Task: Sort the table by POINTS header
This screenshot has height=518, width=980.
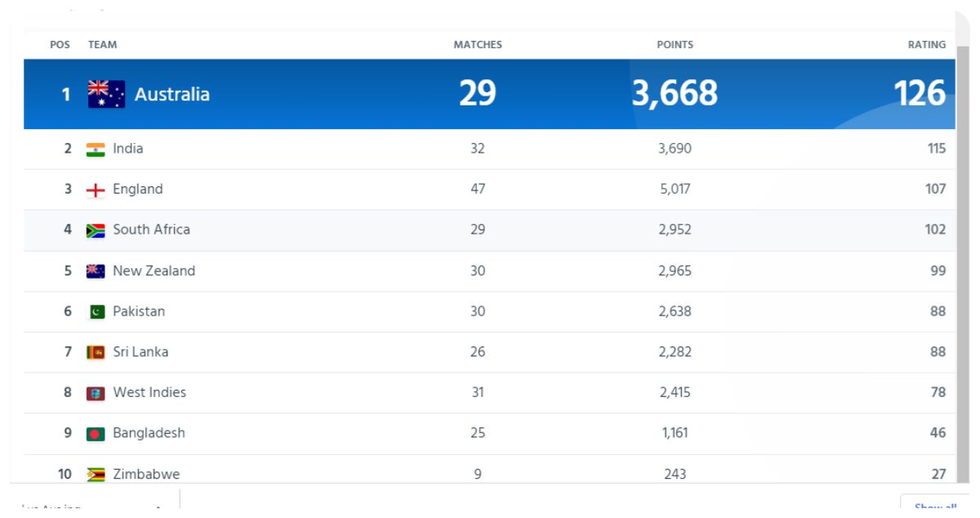Action: [675, 44]
